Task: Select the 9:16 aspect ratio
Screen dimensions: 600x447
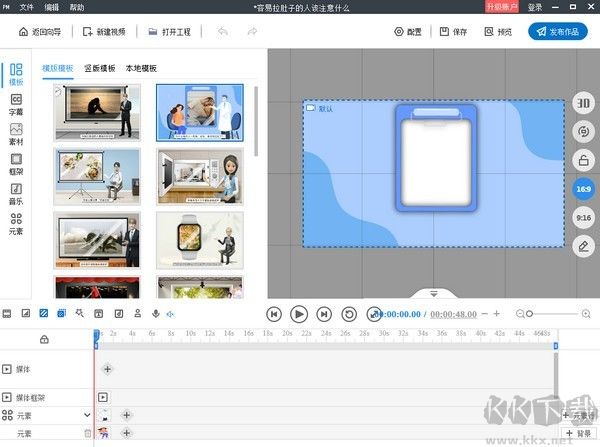Action: (x=583, y=216)
